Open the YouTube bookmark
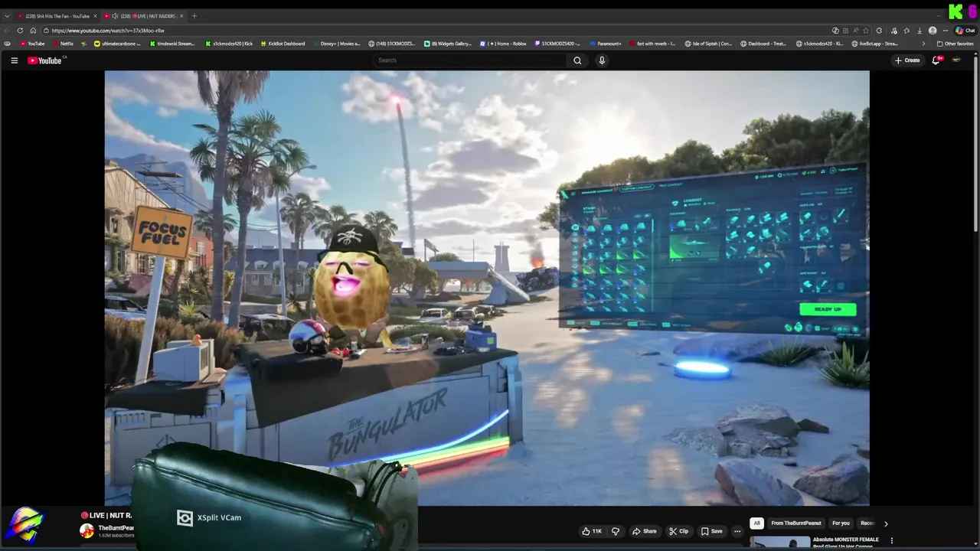The width and height of the screenshot is (980, 551). coord(33,44)
